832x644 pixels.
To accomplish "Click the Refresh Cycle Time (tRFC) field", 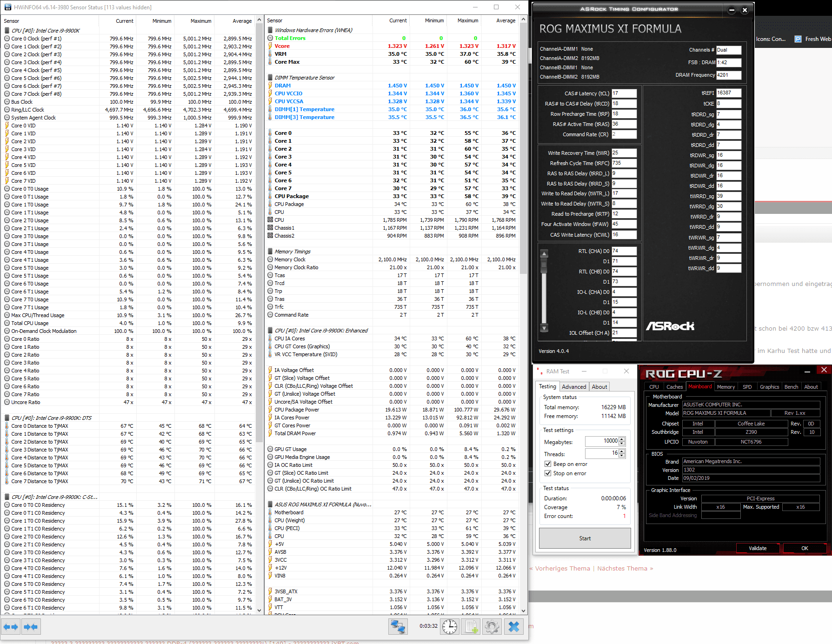I will 624,163.
